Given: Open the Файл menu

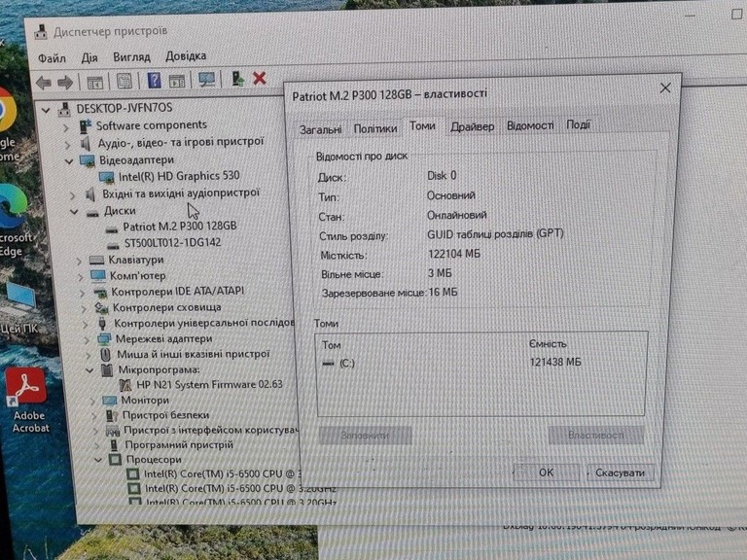Looking at the screenshot, I should (52, 58).
